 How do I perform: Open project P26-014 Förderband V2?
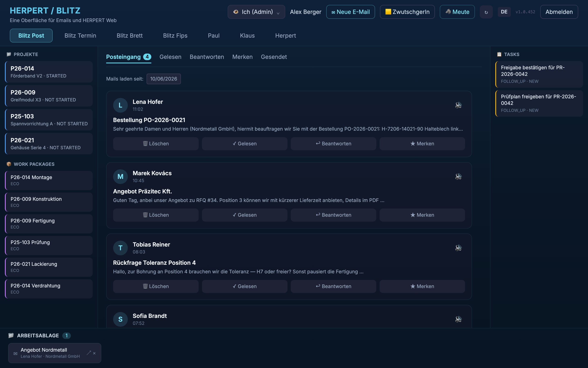49,72
